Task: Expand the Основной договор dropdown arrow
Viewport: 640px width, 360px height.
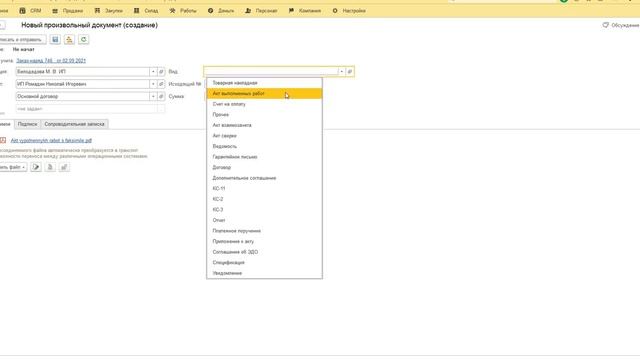Action: click(x=153, y=96)
